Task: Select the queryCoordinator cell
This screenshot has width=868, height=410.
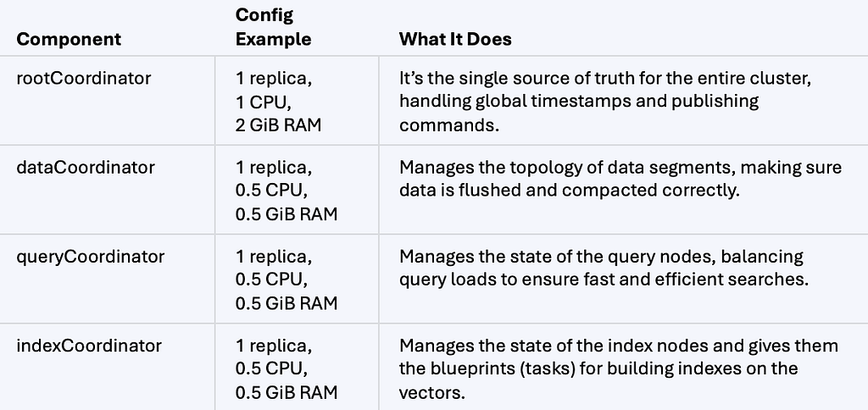Action: pyautogui.click(x=90, y=257)
